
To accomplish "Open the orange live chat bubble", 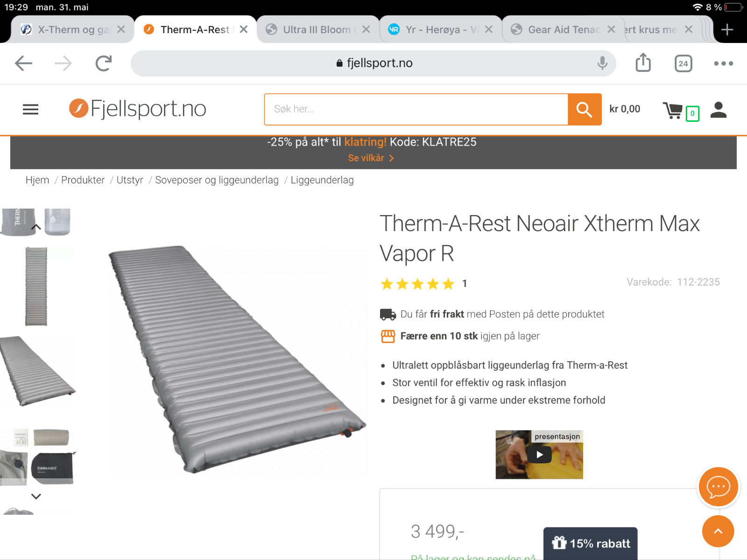I will pyautogui.click(x=718, y=487).
